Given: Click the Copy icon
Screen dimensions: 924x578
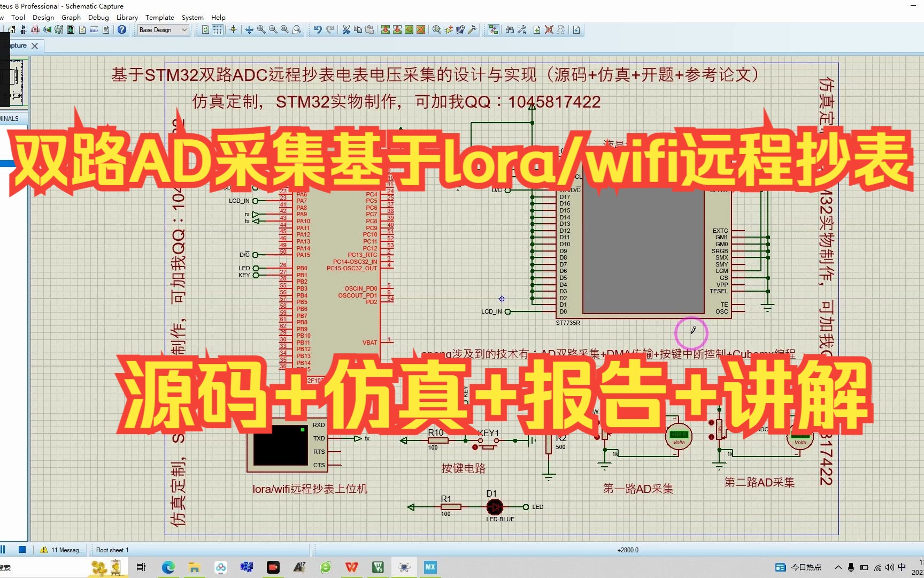Looking at the screenshot, I should tap(358, 29).
